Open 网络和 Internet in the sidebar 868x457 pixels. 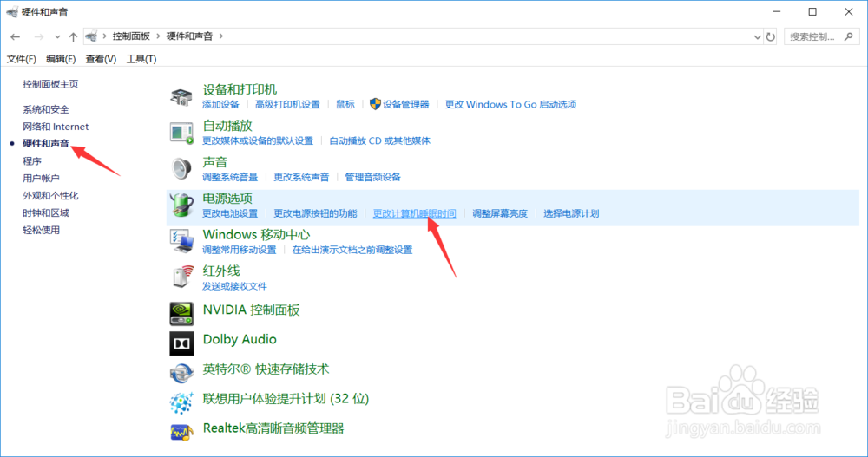(56, 127)
